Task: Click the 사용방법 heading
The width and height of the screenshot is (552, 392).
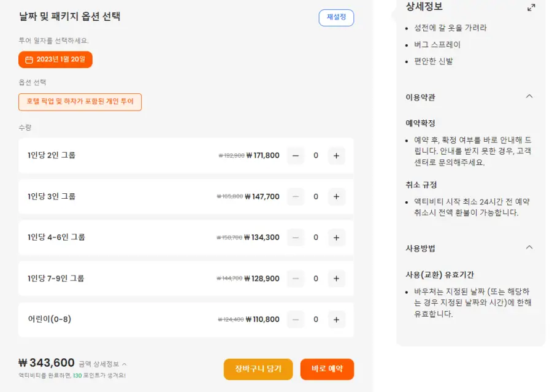Action: pyautogui.click(x=420, y=248)
